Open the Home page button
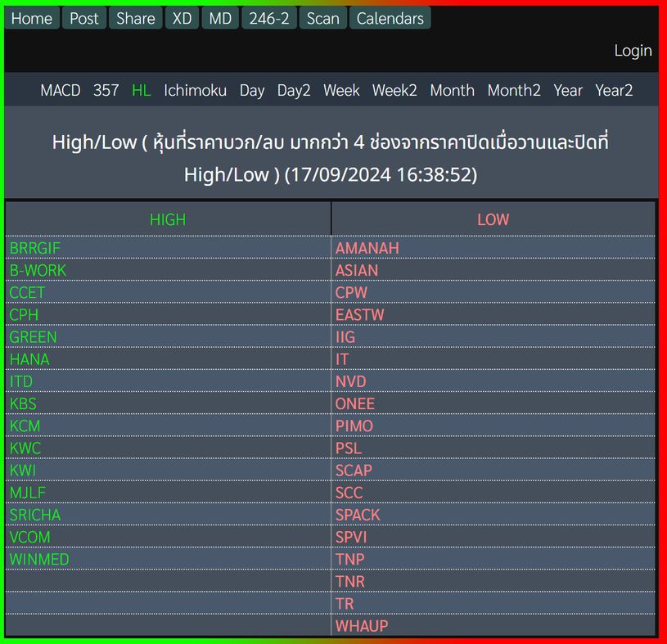 tap(32, 18)
